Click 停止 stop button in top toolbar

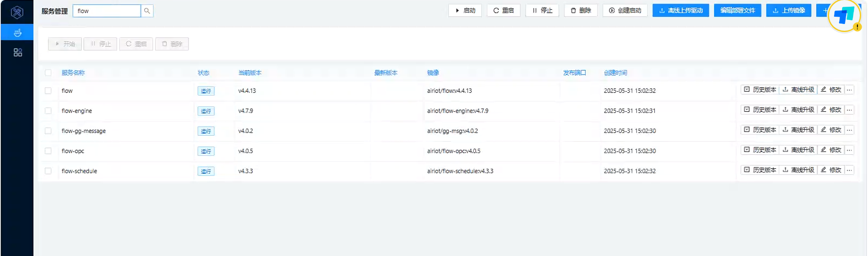(542, 10)
